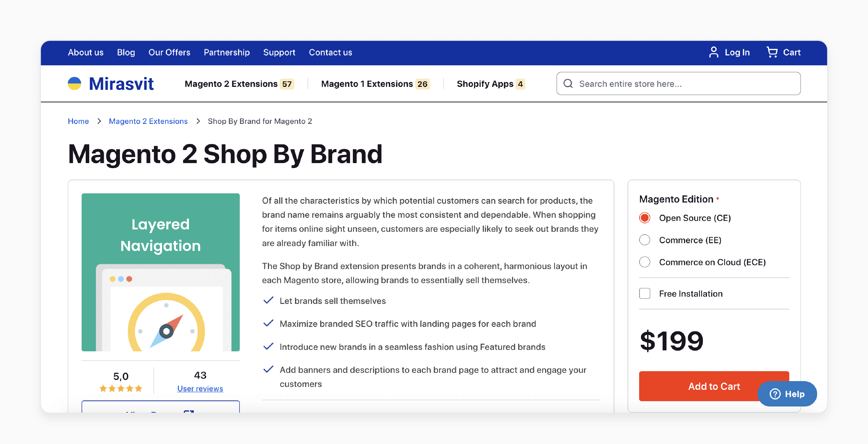Click the 43 reviews count
868x444 pixels.
tap(200, 375)
